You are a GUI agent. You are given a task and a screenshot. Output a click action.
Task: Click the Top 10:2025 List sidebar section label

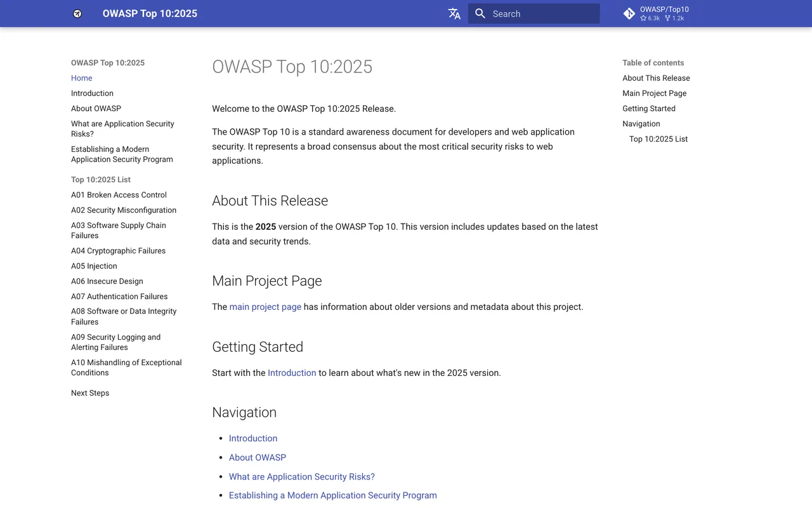click(101, 180)
